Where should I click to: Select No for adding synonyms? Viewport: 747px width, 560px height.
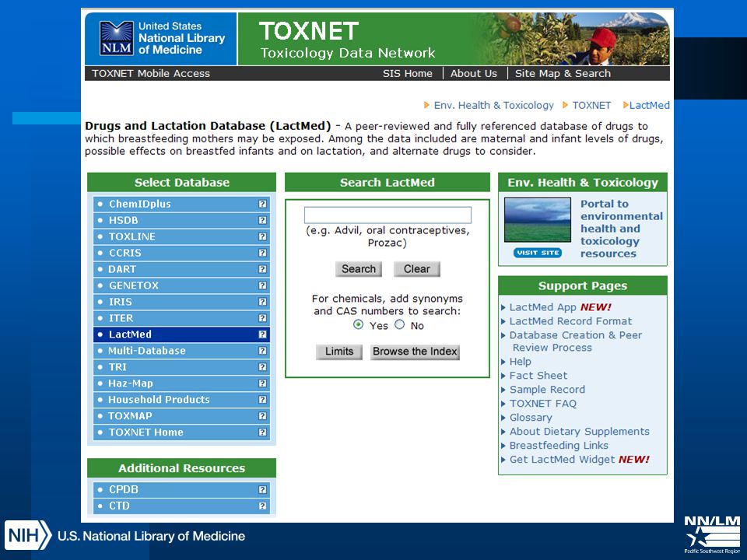click(400, 325)
